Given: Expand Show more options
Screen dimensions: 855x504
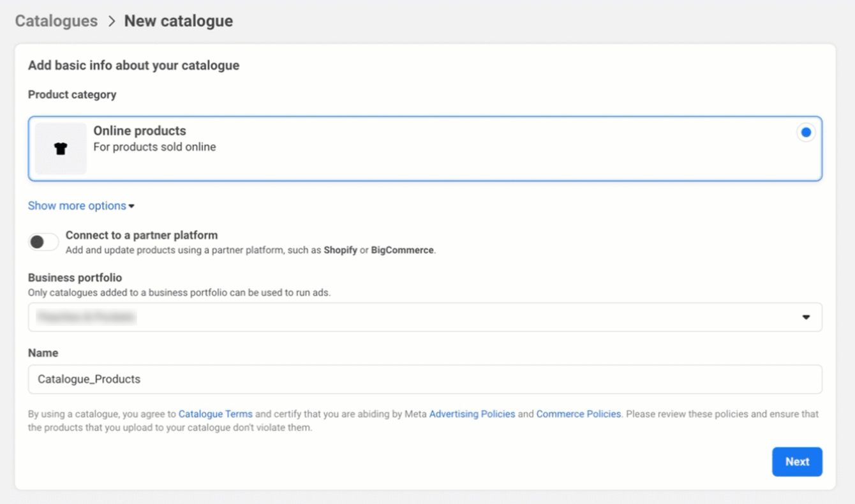Looking at the screenshot, I should (x=76, y=205).
